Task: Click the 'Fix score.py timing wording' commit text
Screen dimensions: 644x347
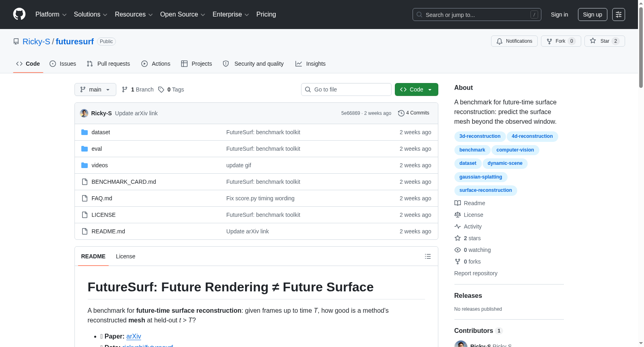Action: 260,198
